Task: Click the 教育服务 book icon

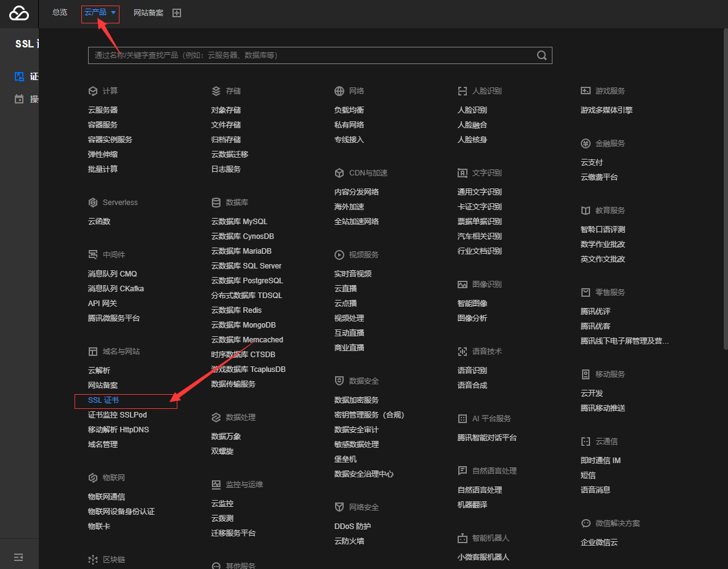Action: click(x=586, y=211)
